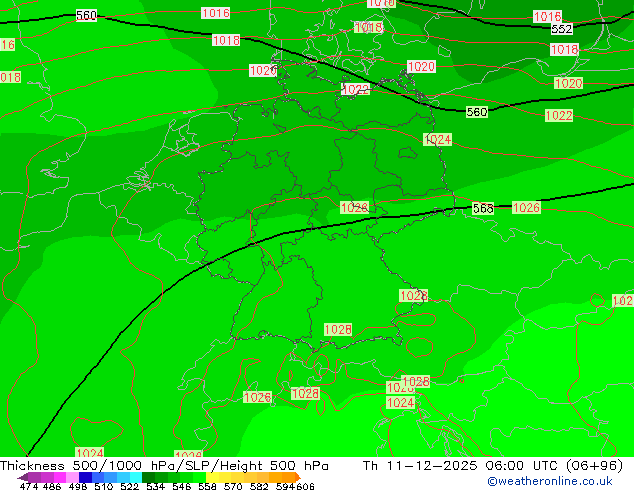This screenshot has width=634, height=490.
Task: Click the right orange arrow end of legend
Action: tap(298, 477)
